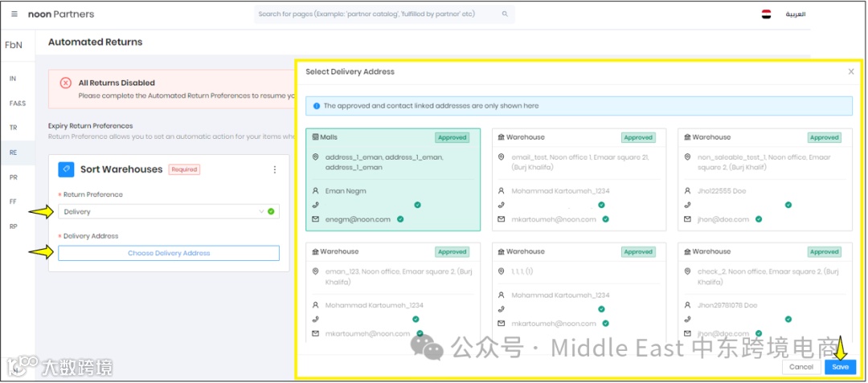
Task: Select the non_saleable_test_1 Warehouse card
Action: pos(765,180)
